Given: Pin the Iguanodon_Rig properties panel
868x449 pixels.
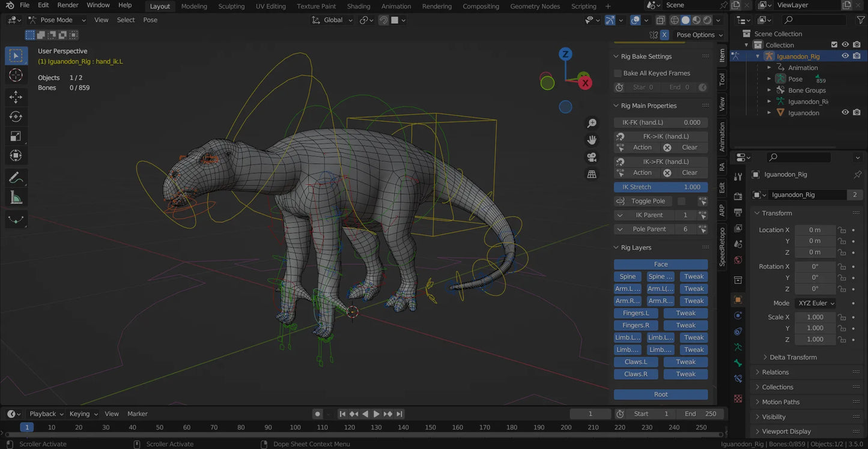Looking at the screenshot, I should [857, 175].
